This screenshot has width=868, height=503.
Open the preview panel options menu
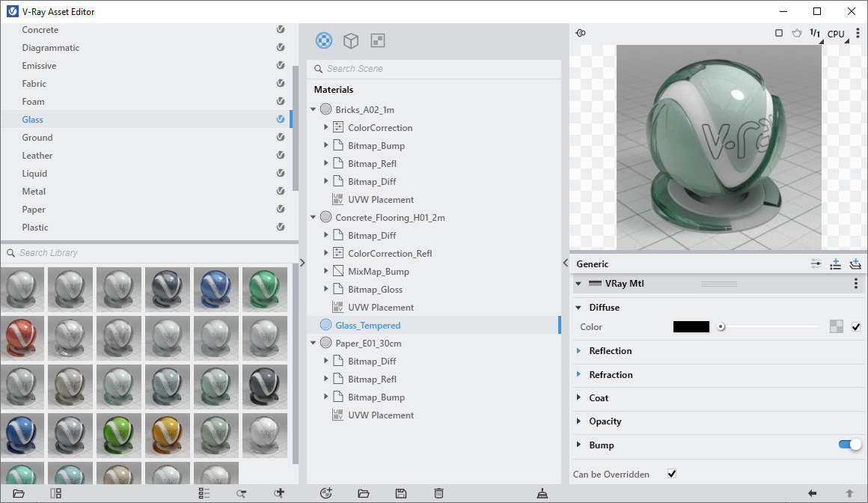click(x=858, y=34)
